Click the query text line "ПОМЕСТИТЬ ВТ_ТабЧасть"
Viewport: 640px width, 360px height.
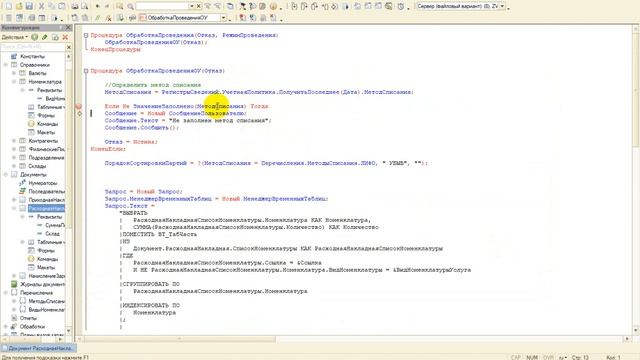[x=160, y=235]
